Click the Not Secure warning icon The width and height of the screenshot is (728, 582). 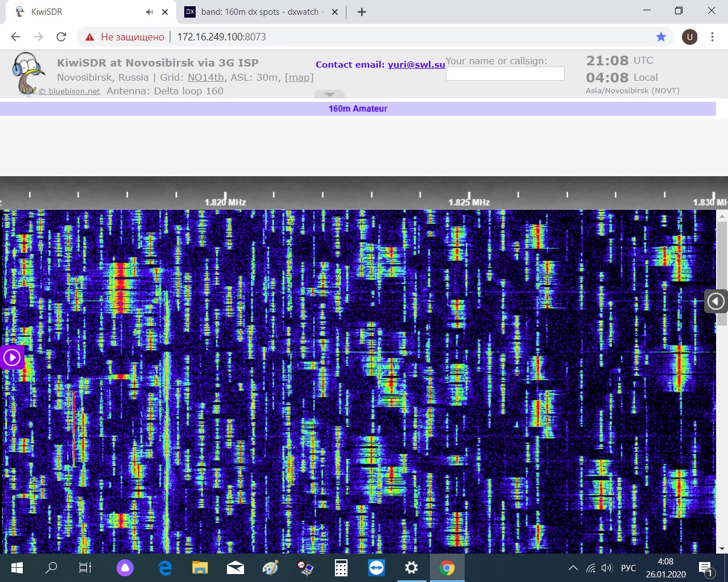click(x=90, y=37)
